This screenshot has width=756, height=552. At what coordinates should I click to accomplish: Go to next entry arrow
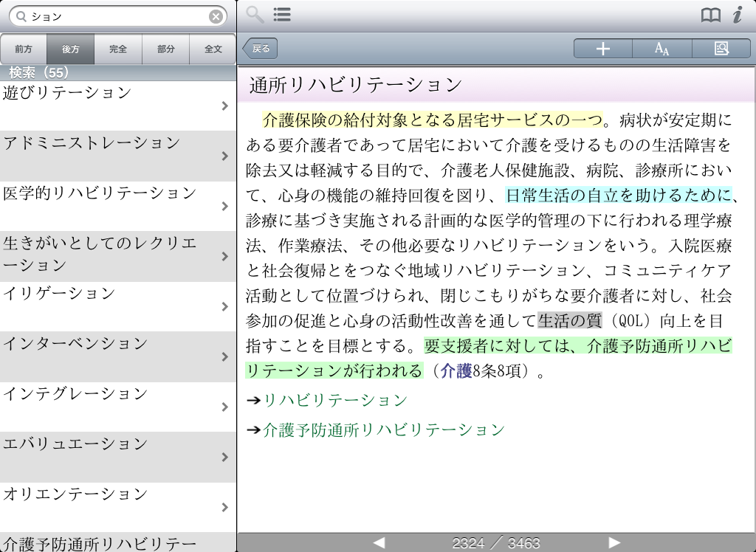tap(614, 542)
